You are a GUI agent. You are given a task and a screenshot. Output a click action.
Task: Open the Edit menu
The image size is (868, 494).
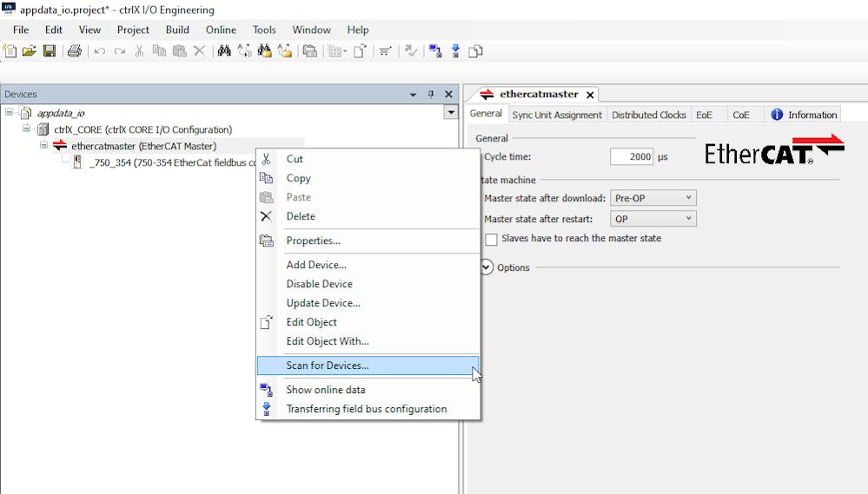[x=54, y=30]
